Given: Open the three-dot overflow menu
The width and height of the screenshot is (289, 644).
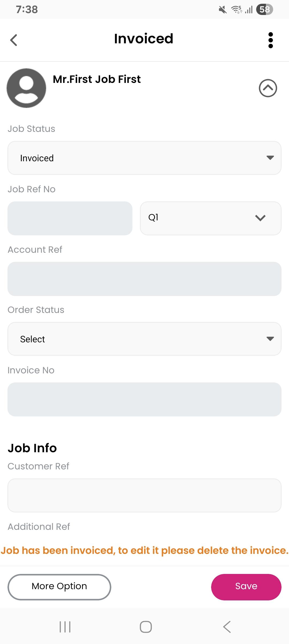Looking at the screenshot, I should tap(270, 40).
